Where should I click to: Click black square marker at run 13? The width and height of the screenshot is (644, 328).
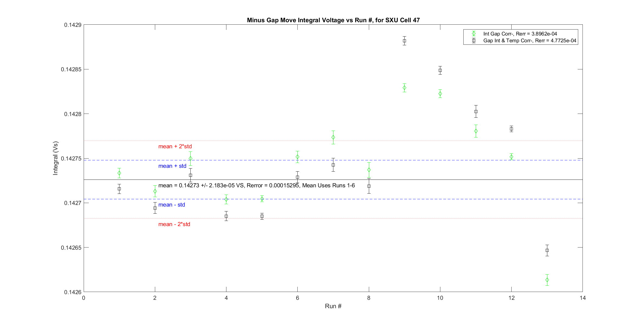(547, 250)
